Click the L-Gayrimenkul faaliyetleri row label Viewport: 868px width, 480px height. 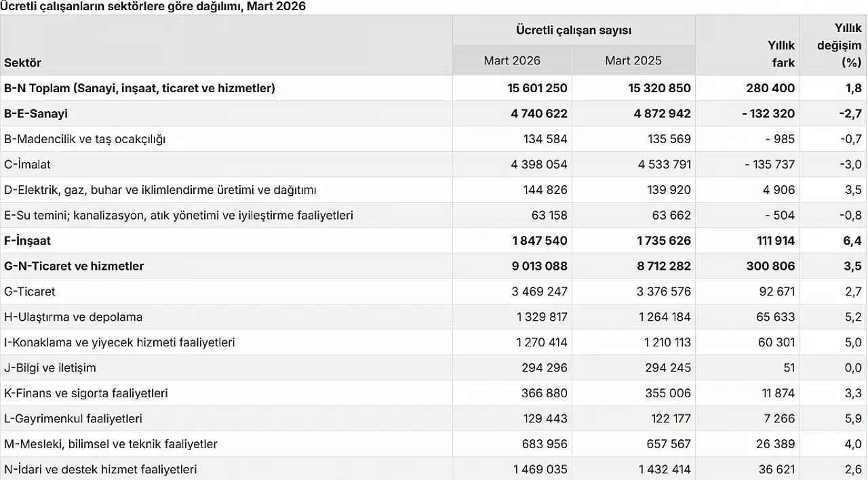tap(72, 419)
